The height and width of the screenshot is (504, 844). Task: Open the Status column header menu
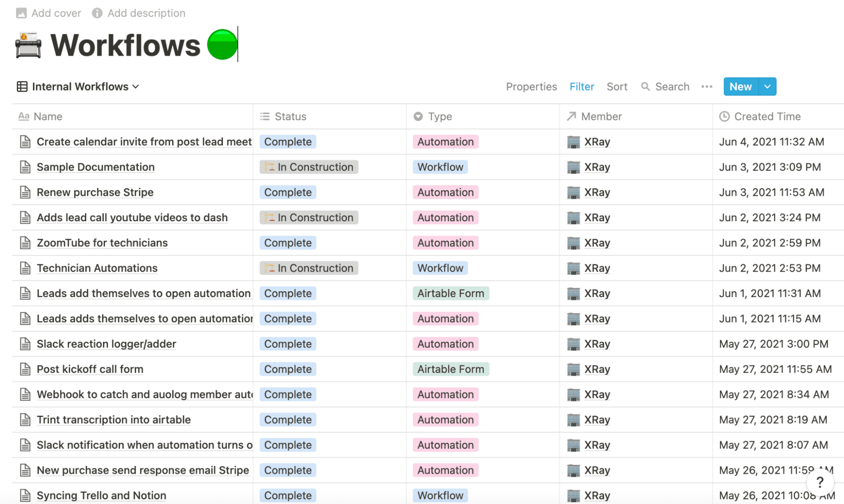(x=290, y=117)
